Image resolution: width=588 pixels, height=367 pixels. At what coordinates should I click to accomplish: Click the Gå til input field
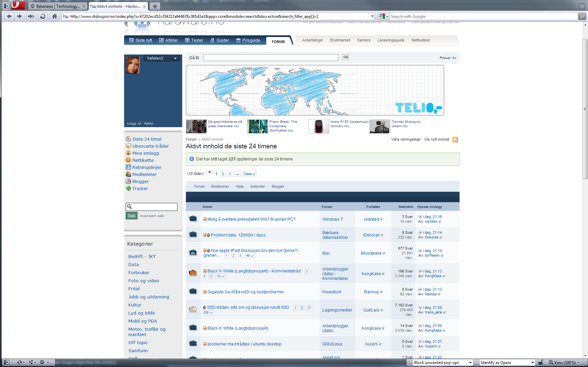(271, 58)
